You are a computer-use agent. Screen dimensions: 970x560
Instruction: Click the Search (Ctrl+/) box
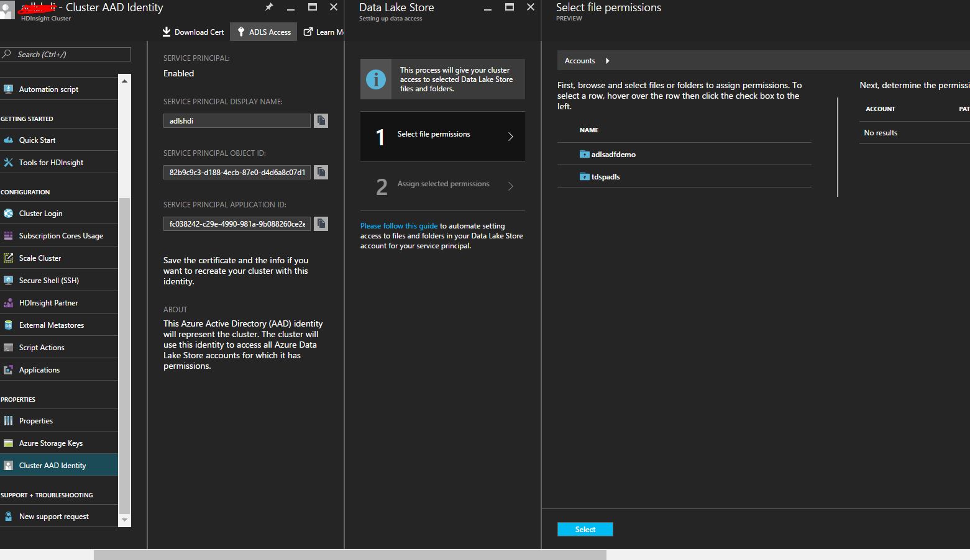click(x=65, y=55)
